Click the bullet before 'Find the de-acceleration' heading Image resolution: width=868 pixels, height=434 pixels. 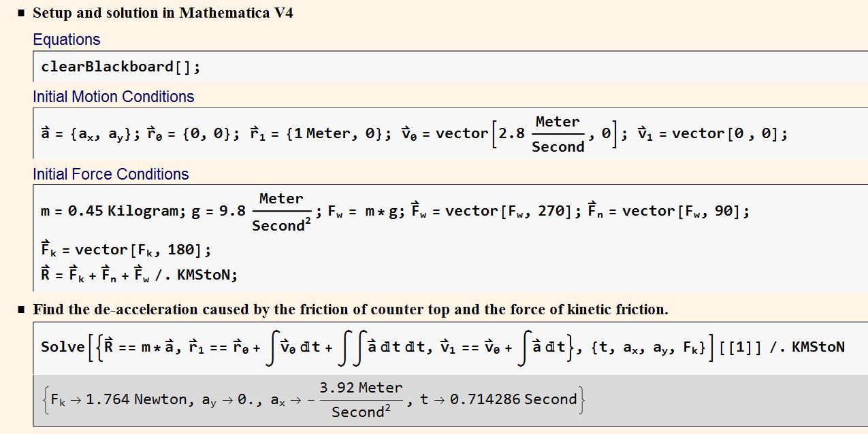coord(21,310)
